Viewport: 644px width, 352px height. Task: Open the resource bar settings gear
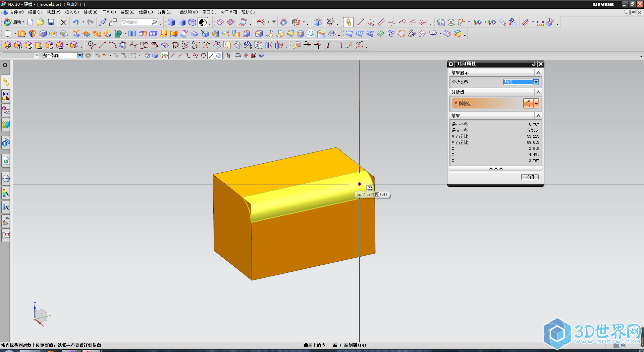pyautogui.click(x=5, y=65)
